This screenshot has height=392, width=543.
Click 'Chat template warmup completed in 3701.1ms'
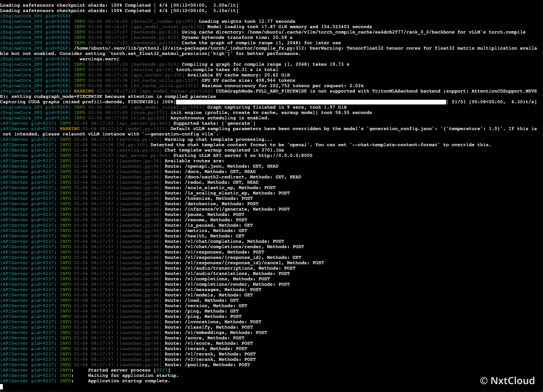point(224,150)
